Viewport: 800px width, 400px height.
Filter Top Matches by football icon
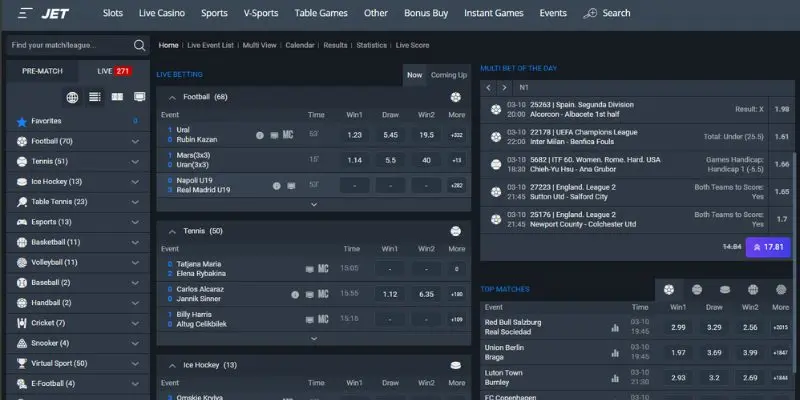(669, 290)
